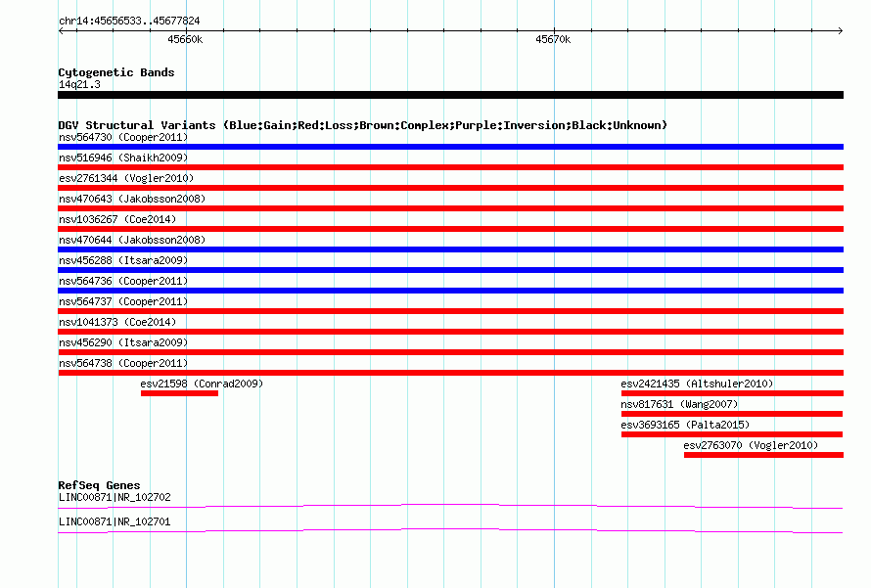Screen dimensions: 871x588
Task: Click the 45660k ruler position label
Action: click(185, 39)
